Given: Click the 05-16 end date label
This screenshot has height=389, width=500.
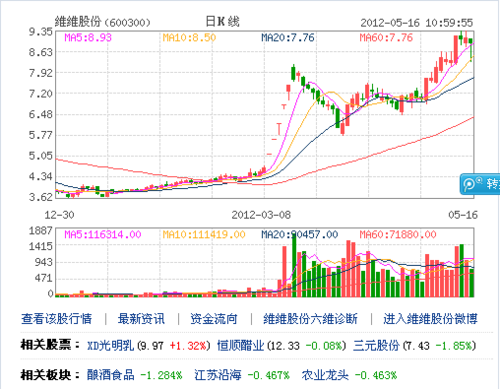Looking at the screenshot, I should [463, 215].
